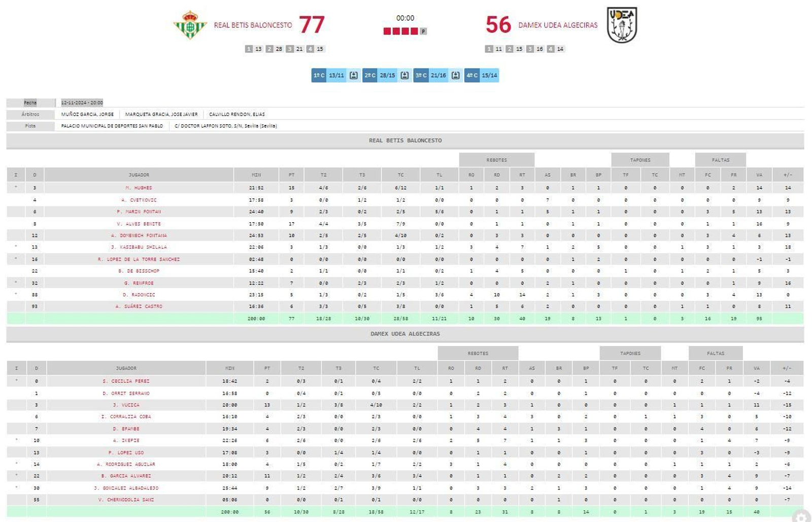
Task: Click the download icon beside 3º C 21/16
Action: click(456, 76)
